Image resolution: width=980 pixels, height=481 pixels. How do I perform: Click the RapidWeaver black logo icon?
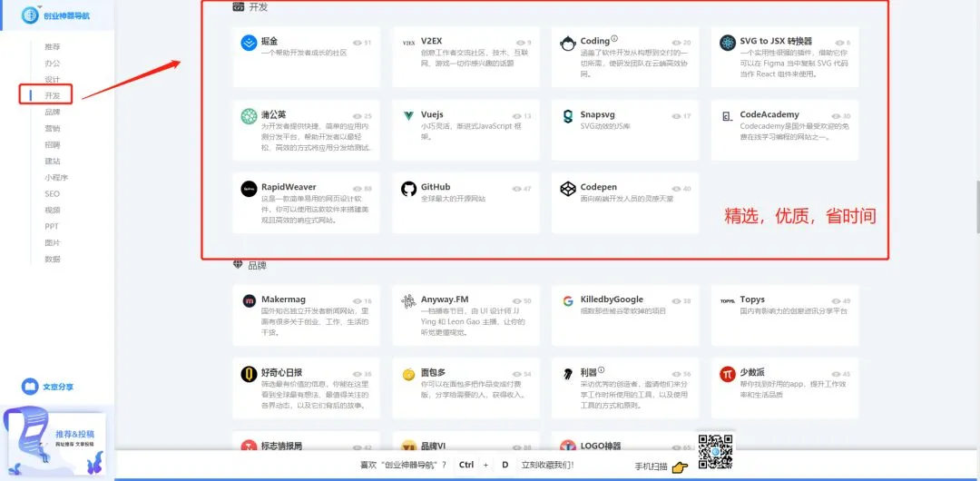tap(249, 189)
